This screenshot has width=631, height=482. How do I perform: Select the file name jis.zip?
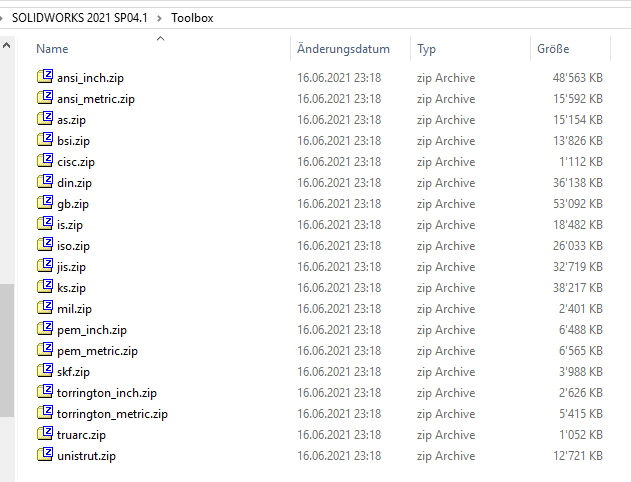pyautogui.click(x=71, y=267)
